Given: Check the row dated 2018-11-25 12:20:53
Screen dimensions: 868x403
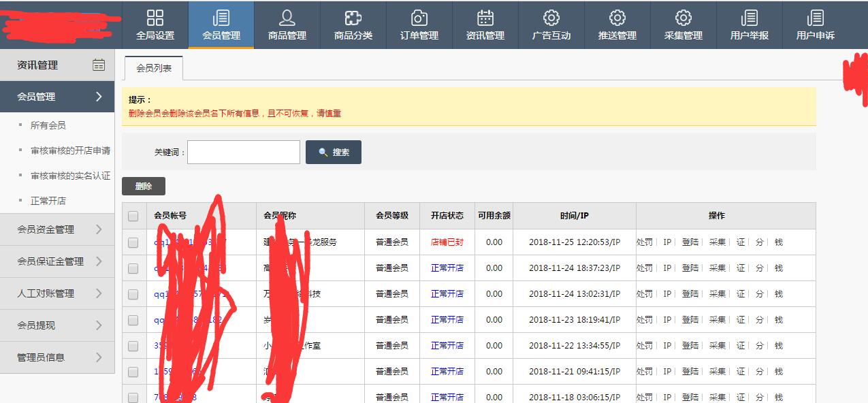Looking at the screenshot, I should tap(133, 242).
